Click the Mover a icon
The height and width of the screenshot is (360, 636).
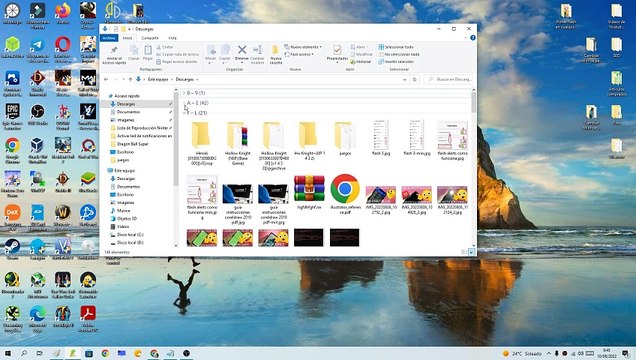coord(211,50)
